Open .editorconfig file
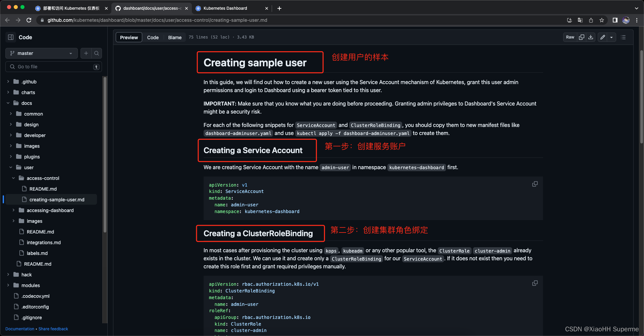 [35, 307]
